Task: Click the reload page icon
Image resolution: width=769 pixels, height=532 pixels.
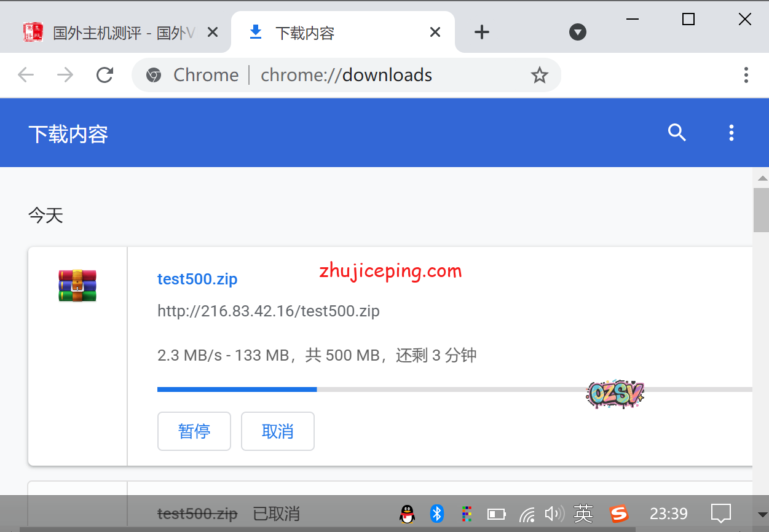Action: [x=105, y=75]
